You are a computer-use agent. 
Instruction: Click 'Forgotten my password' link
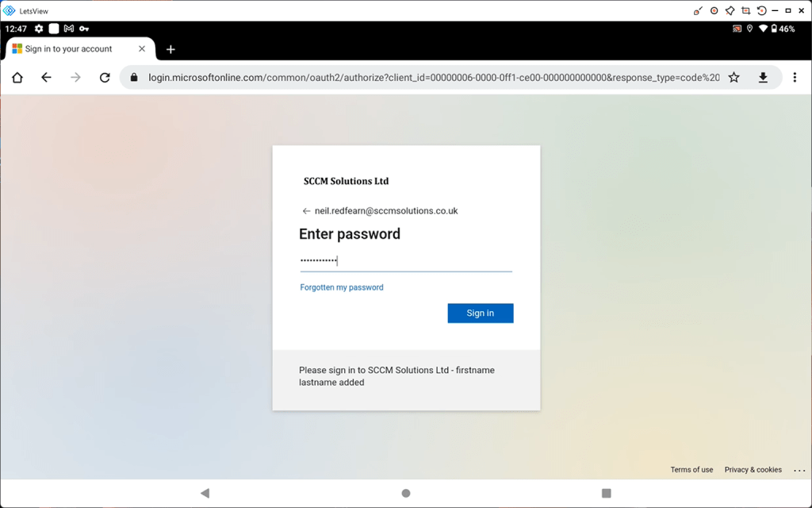pos(342,287)
